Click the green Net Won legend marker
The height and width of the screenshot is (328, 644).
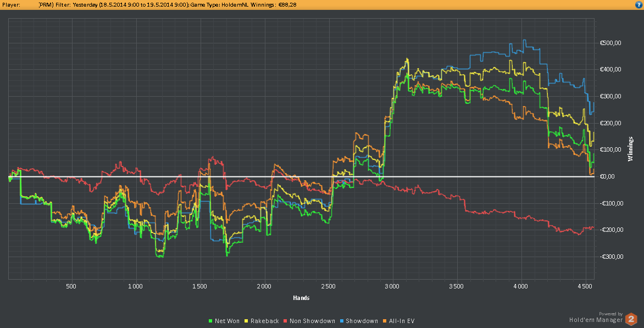pos(211,321)
